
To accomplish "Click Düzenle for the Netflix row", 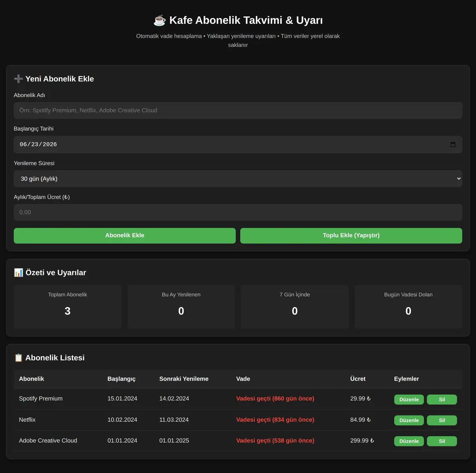I will [409, 420].
